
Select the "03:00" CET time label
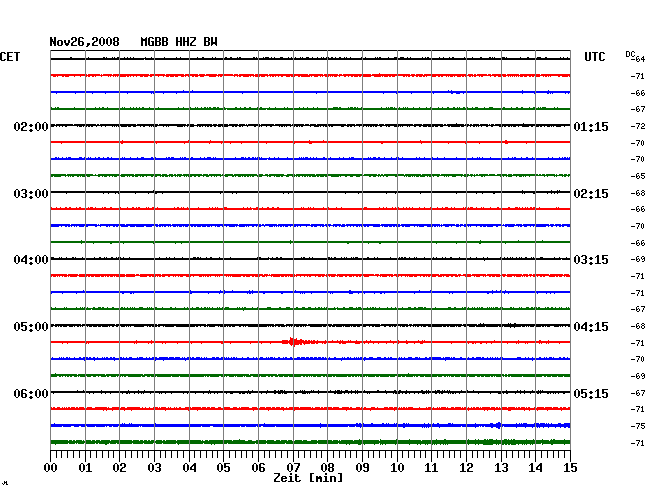pyautogui.click(x=31, y=194)
